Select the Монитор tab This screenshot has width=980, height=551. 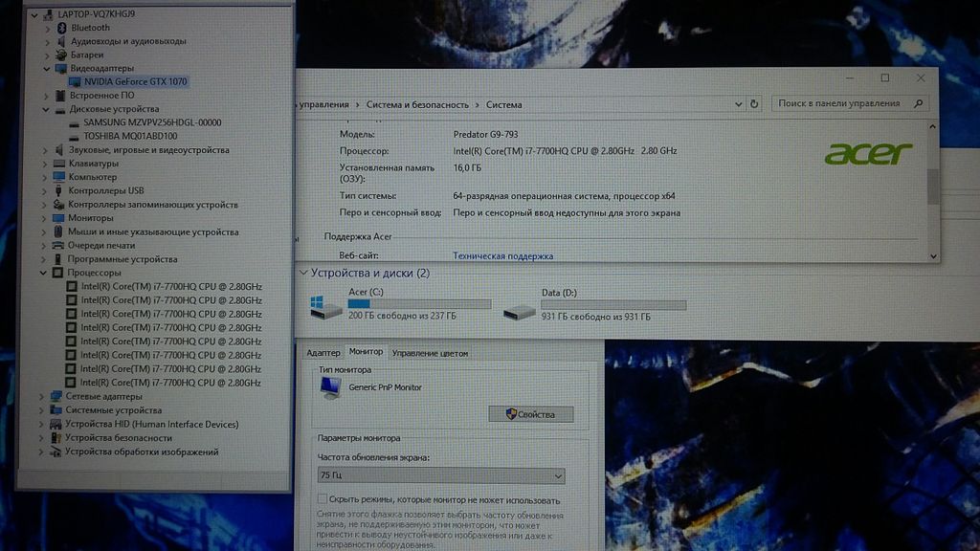(x=366, y=352)
